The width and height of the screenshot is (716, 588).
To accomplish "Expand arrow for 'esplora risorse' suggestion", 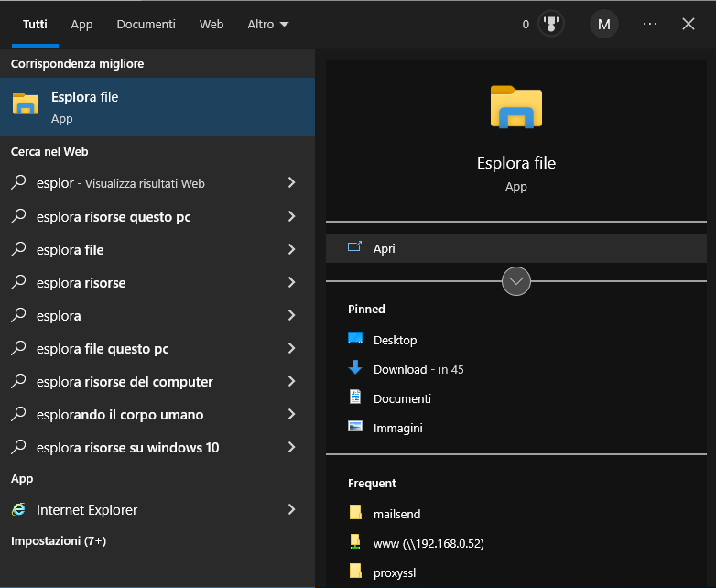I will click(x=292, y=282).
